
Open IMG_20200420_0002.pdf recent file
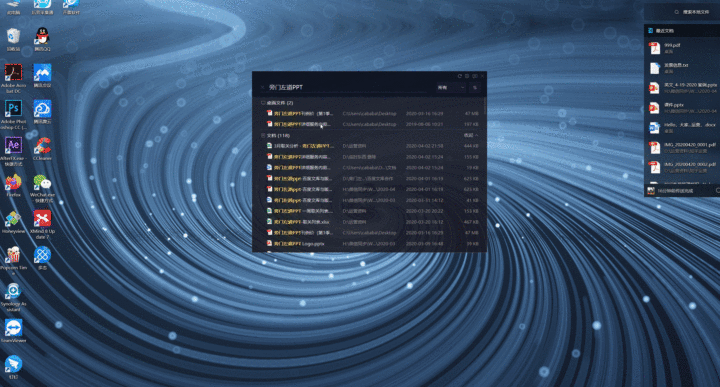click(683, 167)
